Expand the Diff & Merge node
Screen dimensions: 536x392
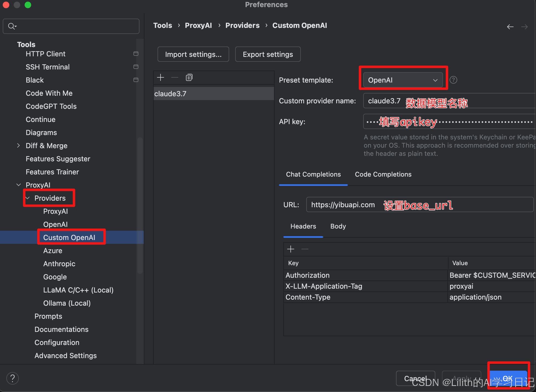18,145
